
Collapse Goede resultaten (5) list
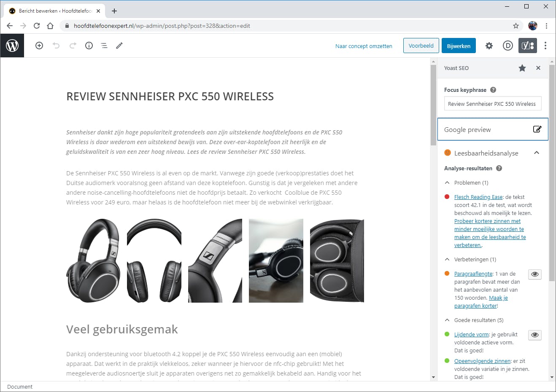point(447,320)
